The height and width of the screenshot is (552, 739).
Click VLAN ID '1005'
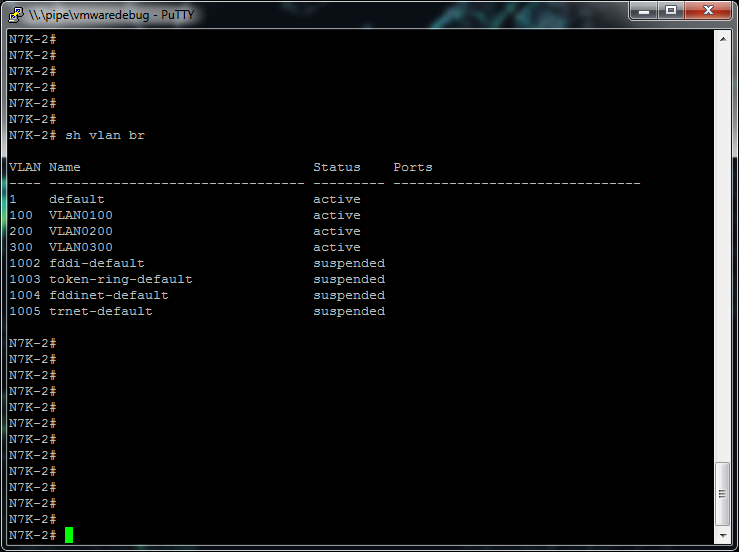25,312
